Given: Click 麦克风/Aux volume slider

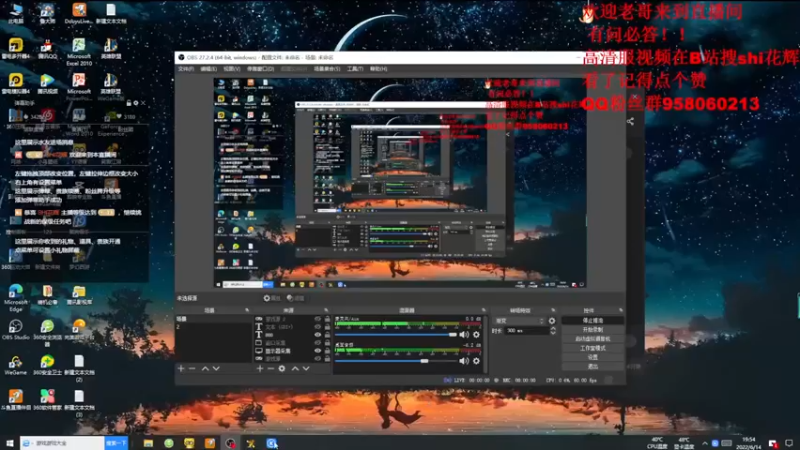Looking at the screenshot, I should pyautogui.click(x=396, y=335).
